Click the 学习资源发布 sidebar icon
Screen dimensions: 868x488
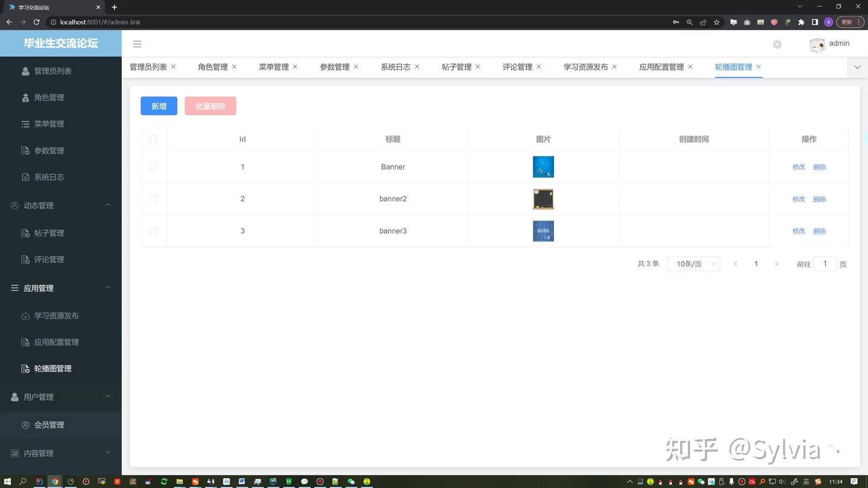(27, 315)
